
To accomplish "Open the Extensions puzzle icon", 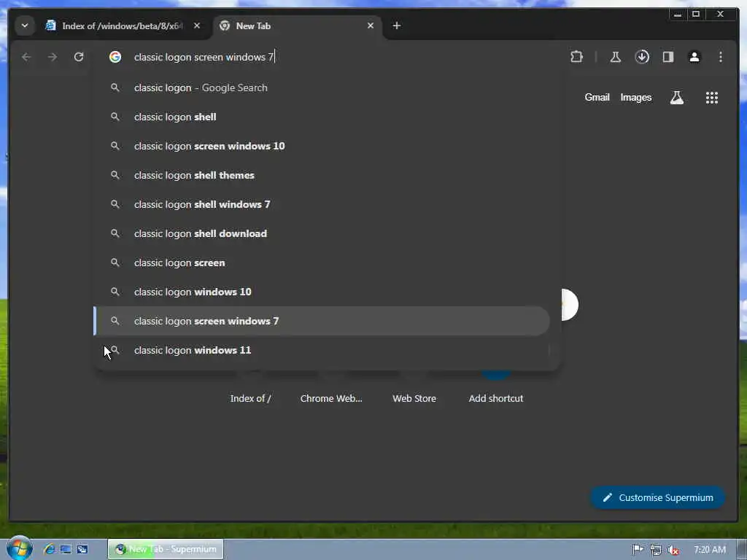I will point(576,57).
